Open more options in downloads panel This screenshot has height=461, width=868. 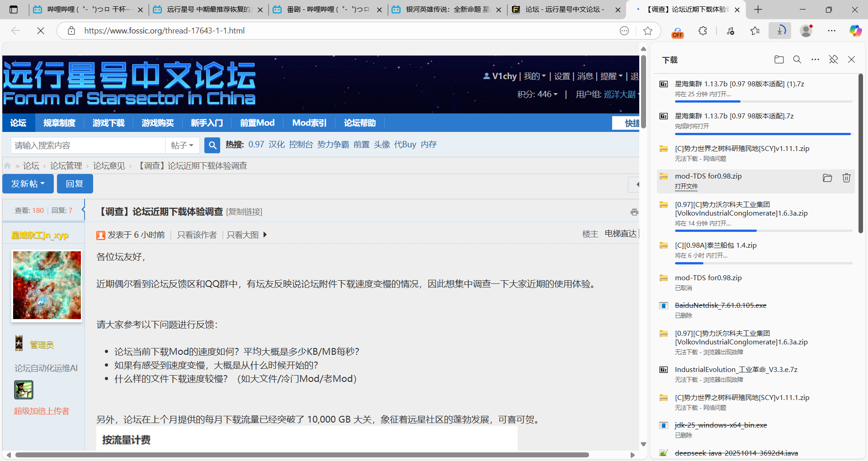(815, 60)
